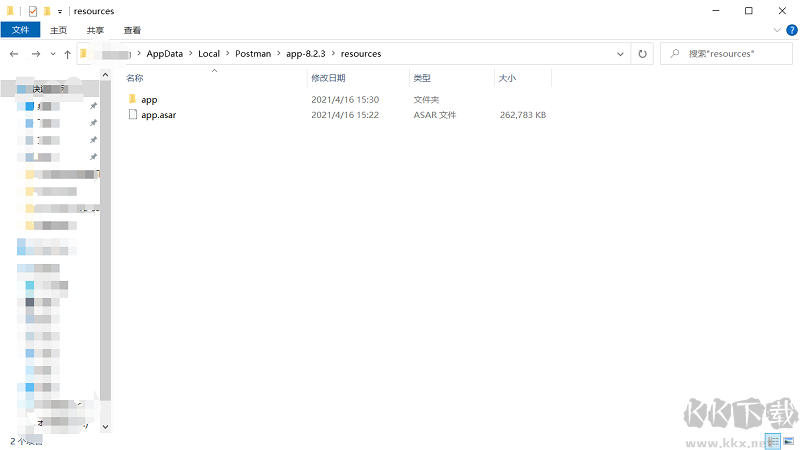Sort by the 大小 column header
Screen dimensions: 800x450
pos(507,78)
